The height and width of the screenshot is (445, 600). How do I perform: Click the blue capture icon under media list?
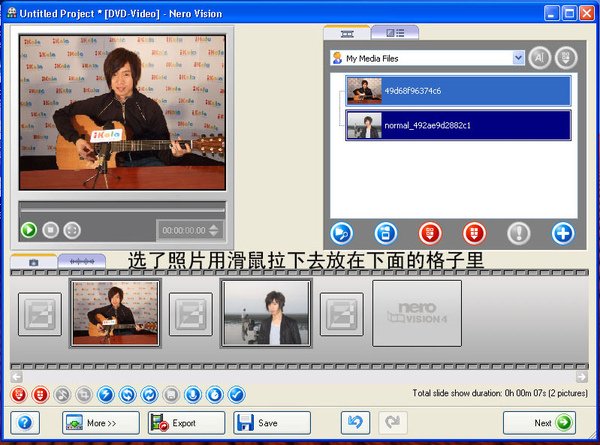pos(386,233)
